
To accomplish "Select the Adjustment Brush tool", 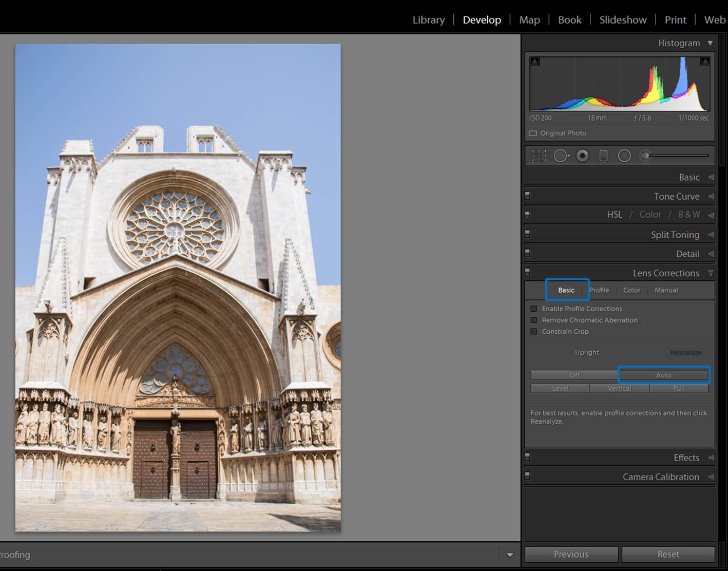I will (x=675, y=156).
